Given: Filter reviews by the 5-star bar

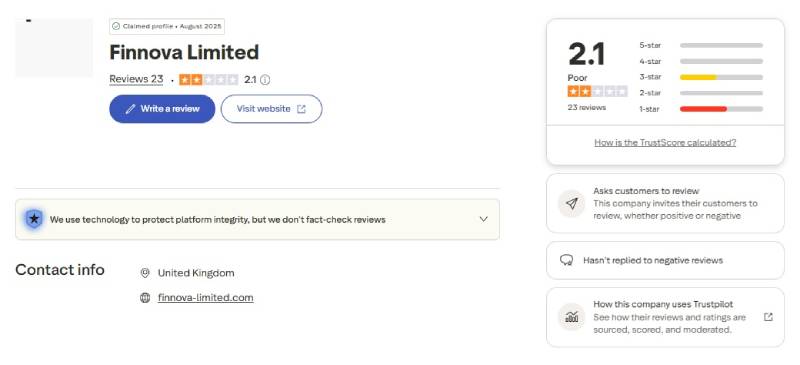Looking at the screenshot, I should tap(721, 45).
